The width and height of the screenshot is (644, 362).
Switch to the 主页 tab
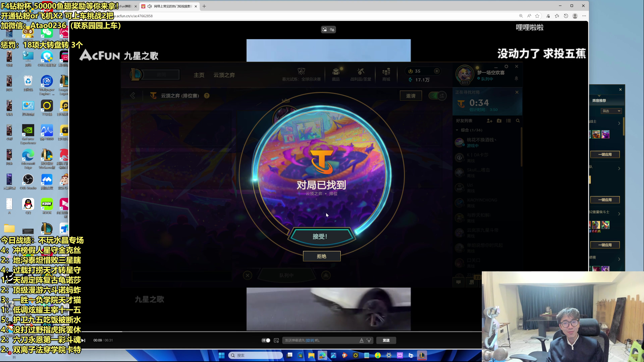[x=199, y=75]
